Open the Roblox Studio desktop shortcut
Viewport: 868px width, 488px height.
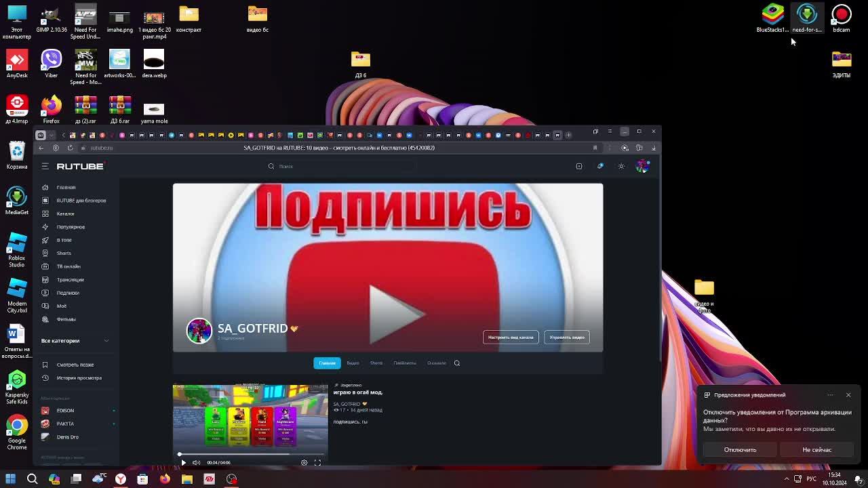17,249
